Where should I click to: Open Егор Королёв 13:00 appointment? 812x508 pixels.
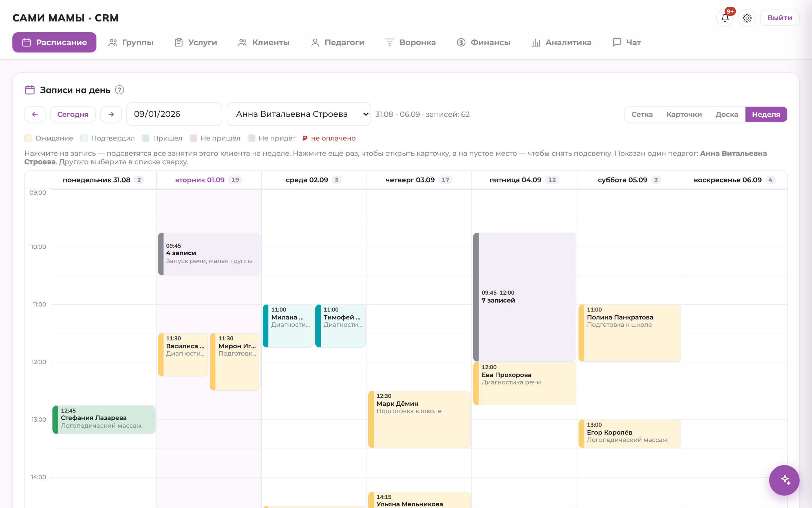630,434
